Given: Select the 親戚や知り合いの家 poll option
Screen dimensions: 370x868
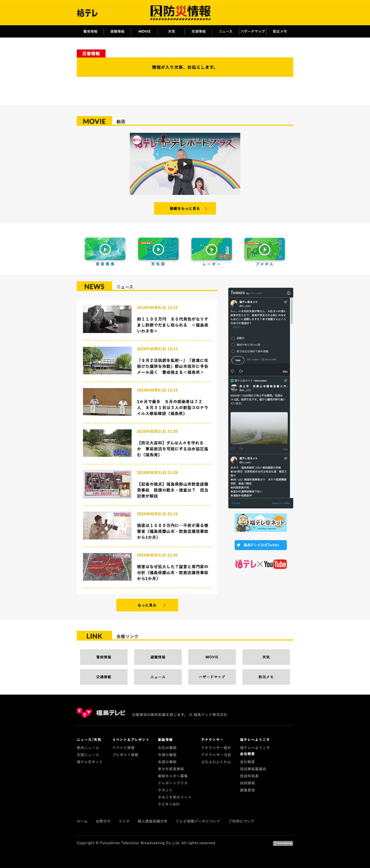Looking at the screenshot, I should click(233, 345).
